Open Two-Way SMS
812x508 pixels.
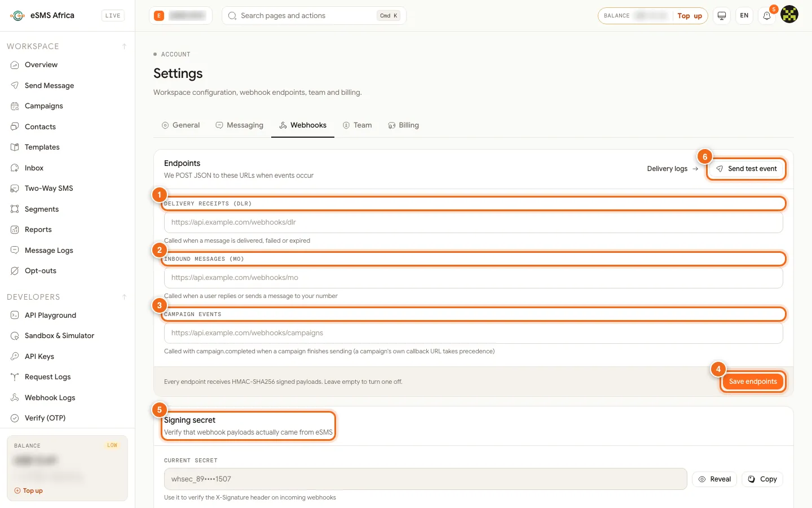[x=67, y=189]
